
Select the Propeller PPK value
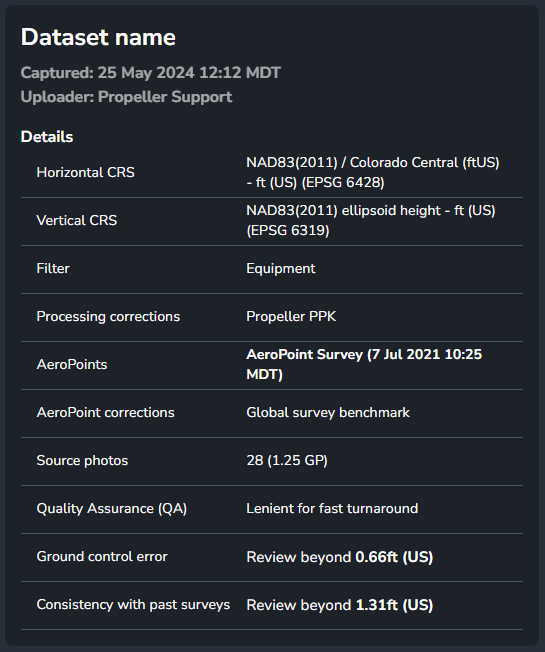291,316
